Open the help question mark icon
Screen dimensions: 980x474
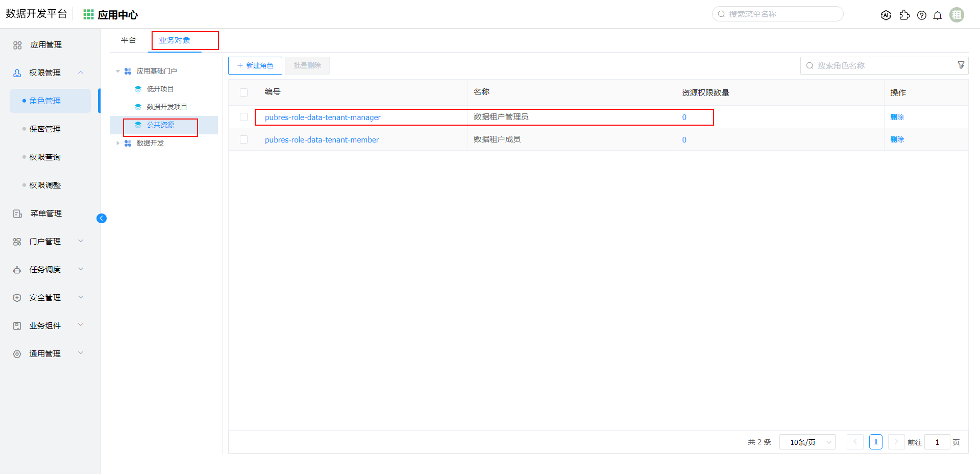tap(921, 15)
